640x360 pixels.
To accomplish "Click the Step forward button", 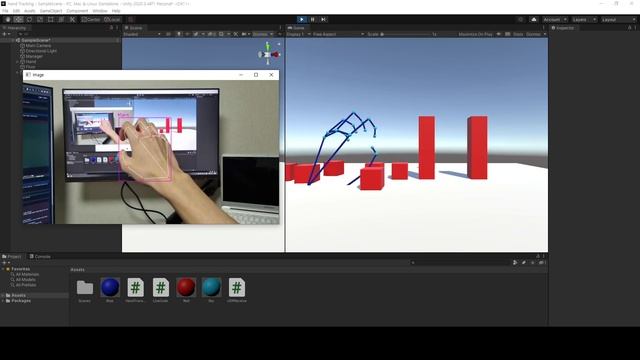I will [323, 19].
